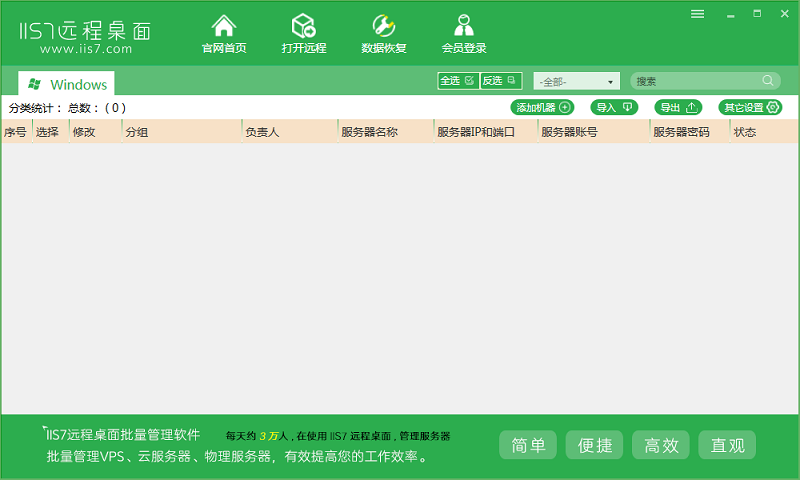800x480 pixels.
Task: Close the IIS7 window
Action: tap(785, 14)
